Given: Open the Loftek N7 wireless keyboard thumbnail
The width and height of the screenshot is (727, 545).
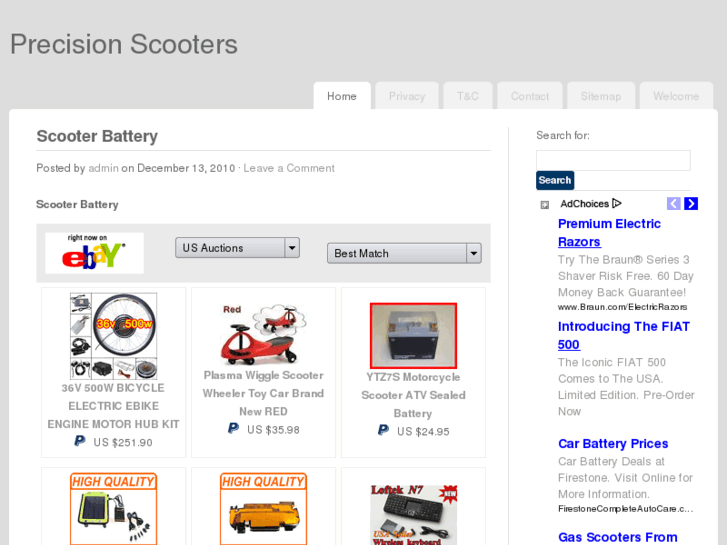Looking at the screenshot, I should click(x=413, y=514).
